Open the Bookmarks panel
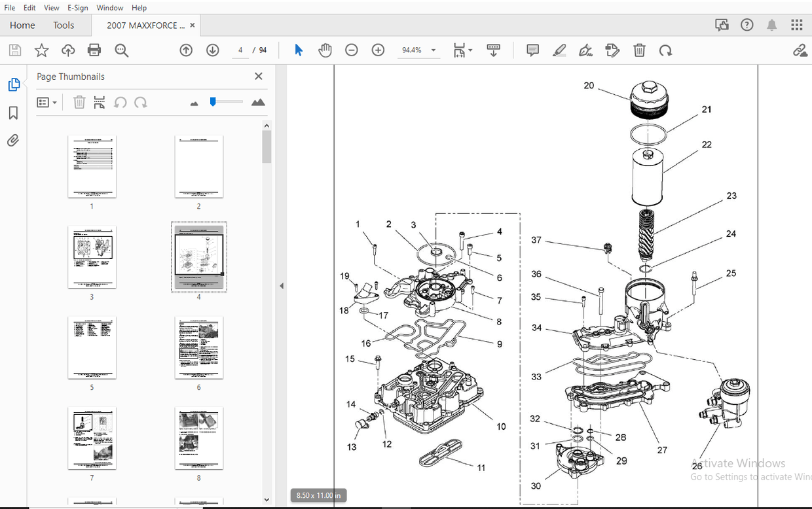Image resolution: width=812 pixels, height=509 pixels. tap(14, 113)
